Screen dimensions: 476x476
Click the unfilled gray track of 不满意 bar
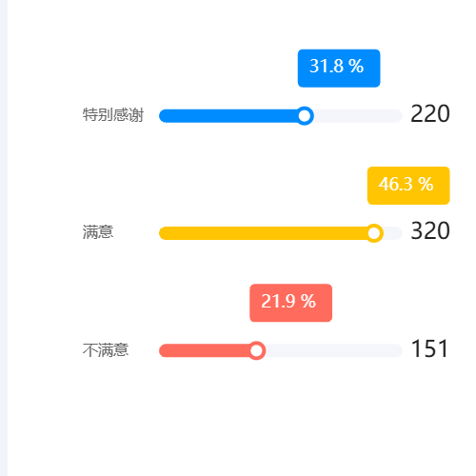tap(334, 350)
